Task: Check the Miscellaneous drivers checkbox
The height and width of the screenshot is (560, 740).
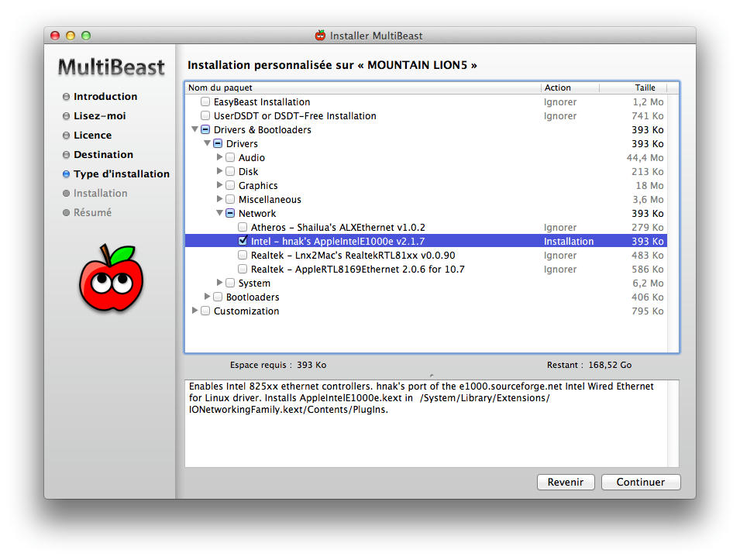Action: click(230, 199)
